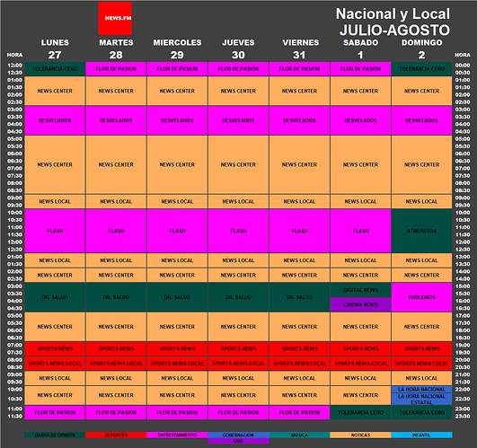Viewport: 477px width, 448px height.
Task: Click the red NEWS.FM logo
Action: pyautogui.click(x=115, y=18)
